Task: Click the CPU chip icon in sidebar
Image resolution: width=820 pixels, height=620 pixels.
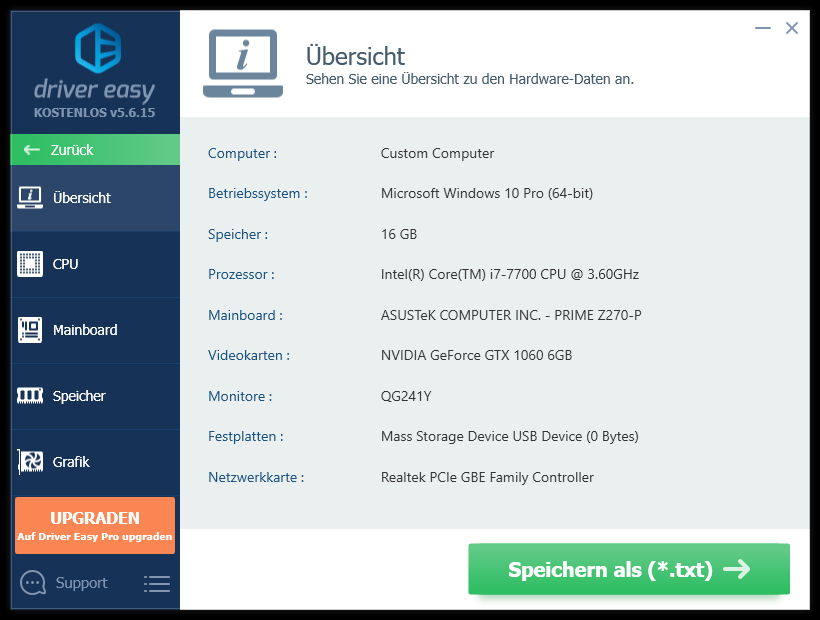Action: pyautogui.click(x=30, y=264)
